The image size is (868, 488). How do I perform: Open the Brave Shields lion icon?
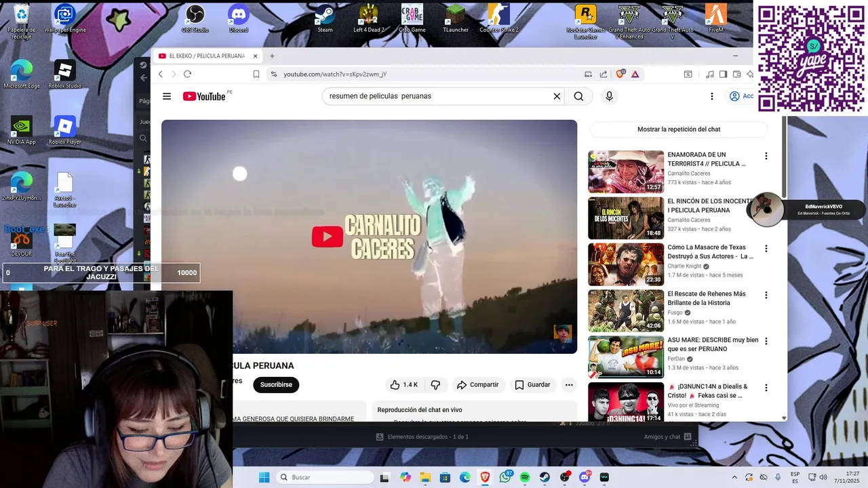(620, 74)
